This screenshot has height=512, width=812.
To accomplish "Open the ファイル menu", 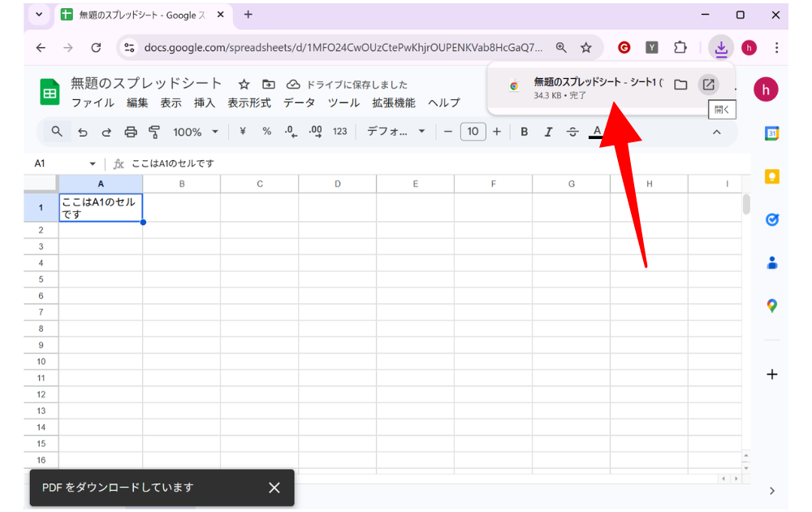I will 93,103.
